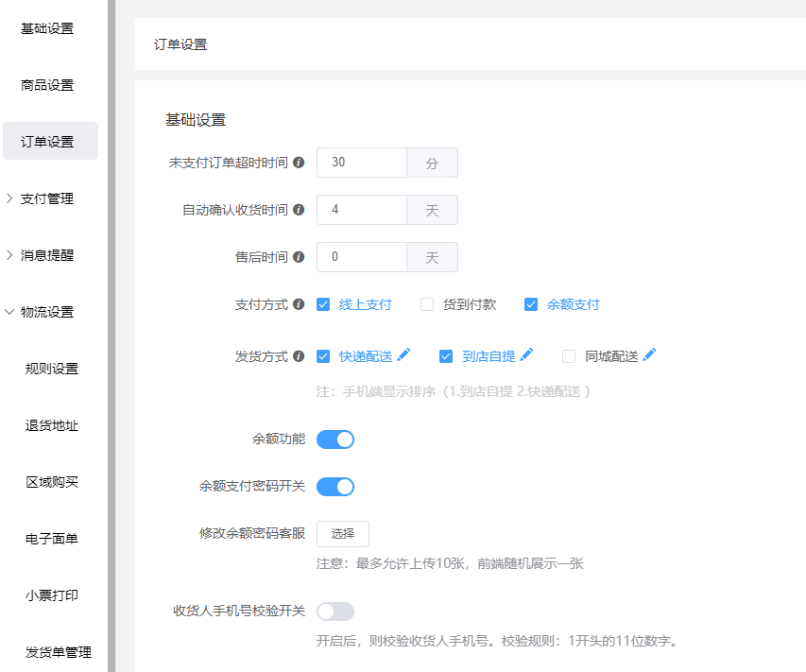Click the 未支付订单超时时间 input field

(x=362, y=163)
